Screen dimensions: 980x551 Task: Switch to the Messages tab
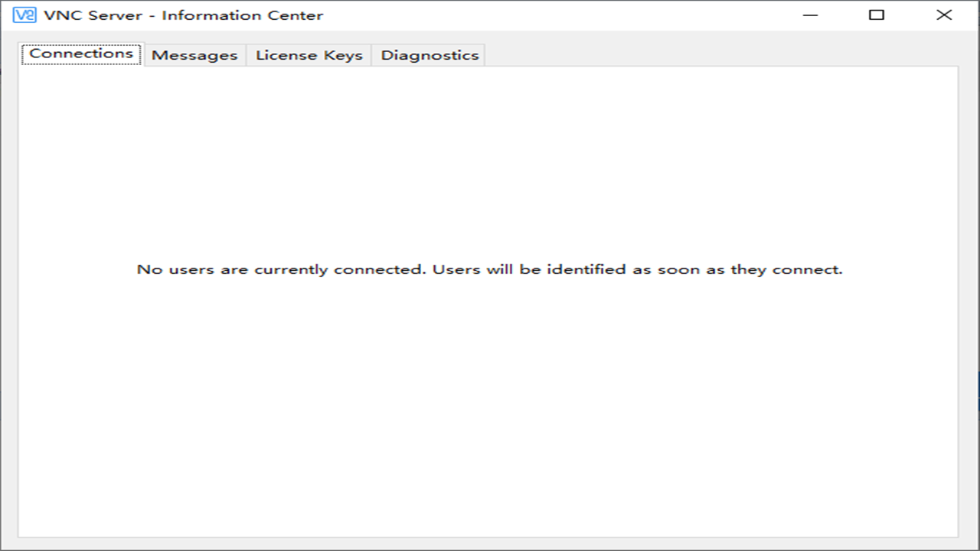(x=194, y=55)
